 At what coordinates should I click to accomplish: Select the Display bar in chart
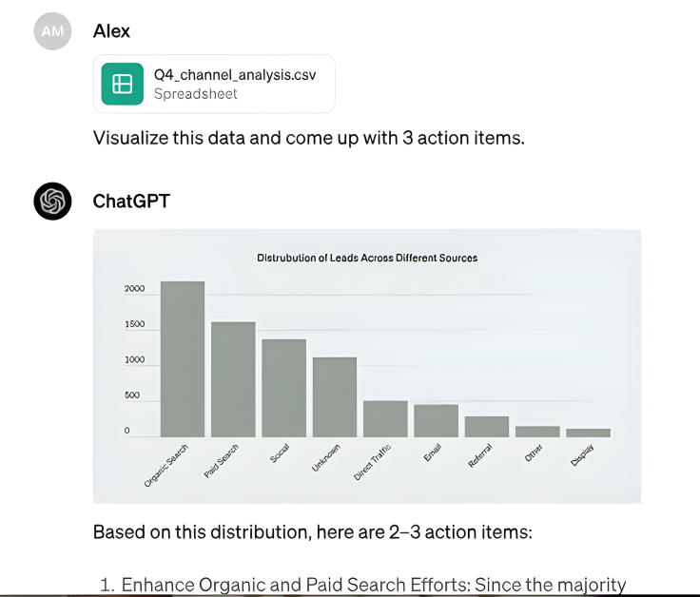[x=588, y=433]
